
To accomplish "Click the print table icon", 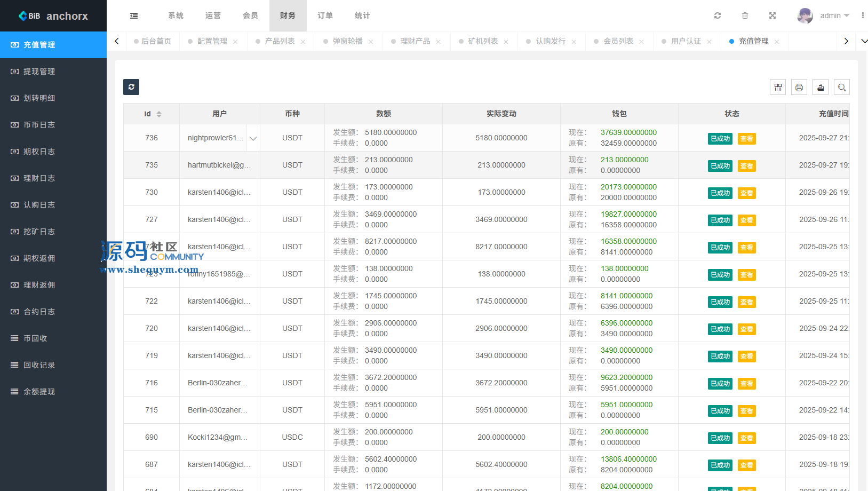I will click(x=799, y=87).
